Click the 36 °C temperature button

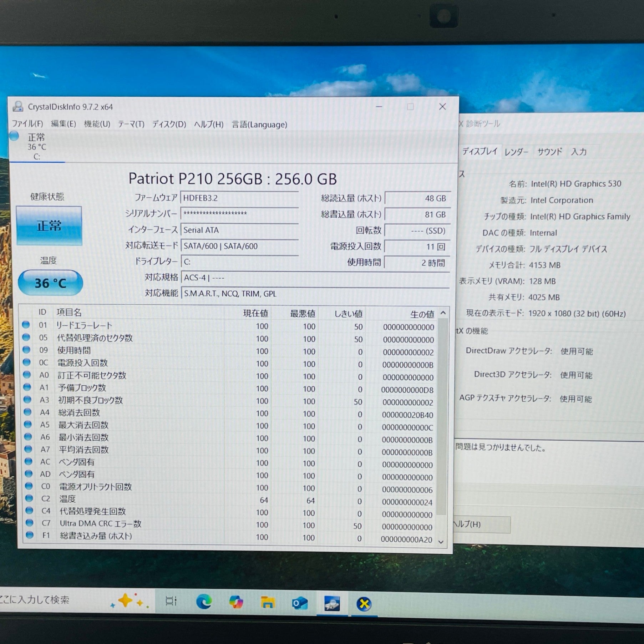tap(50, 283)
